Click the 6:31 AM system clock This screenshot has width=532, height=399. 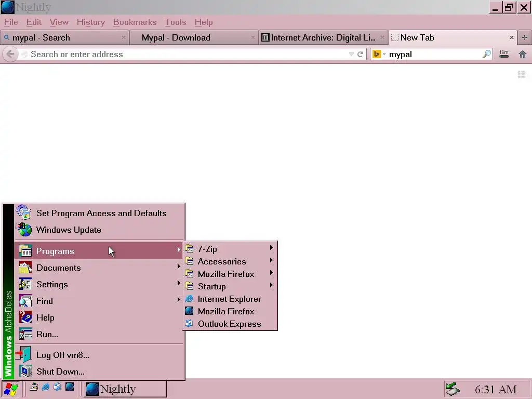[496, 390]
